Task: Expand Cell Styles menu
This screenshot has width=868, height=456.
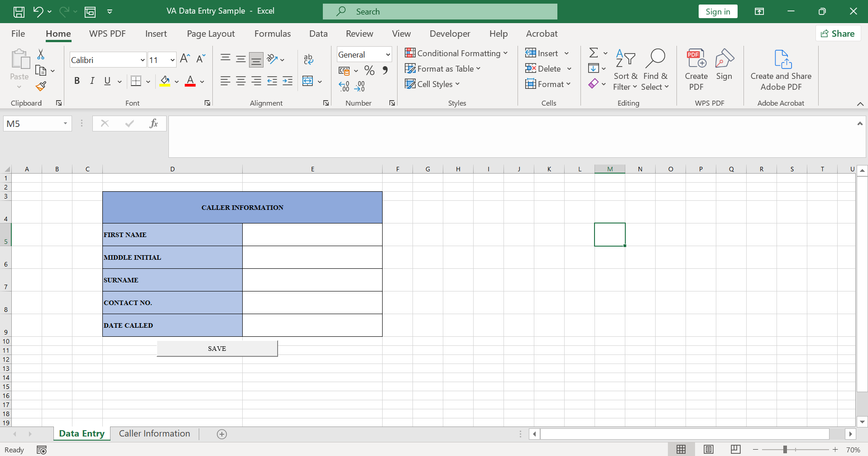Action: pyautogui.click(x=432, y=84)
